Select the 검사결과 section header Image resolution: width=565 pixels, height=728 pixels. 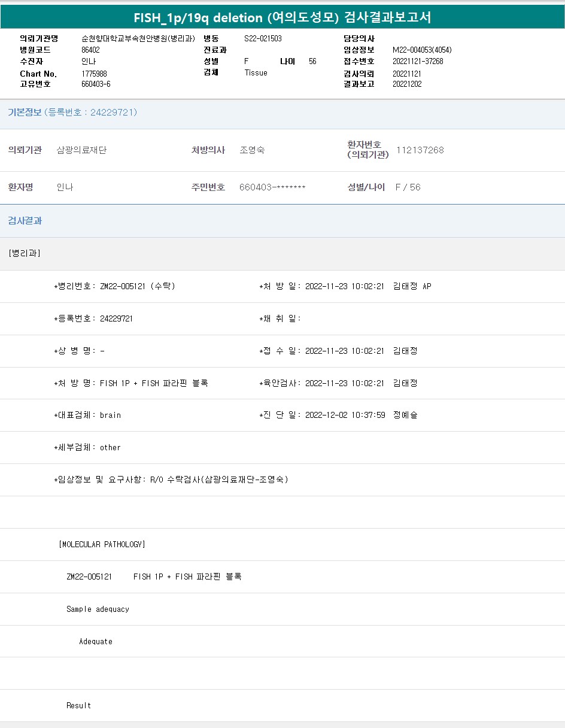[25, 221]
